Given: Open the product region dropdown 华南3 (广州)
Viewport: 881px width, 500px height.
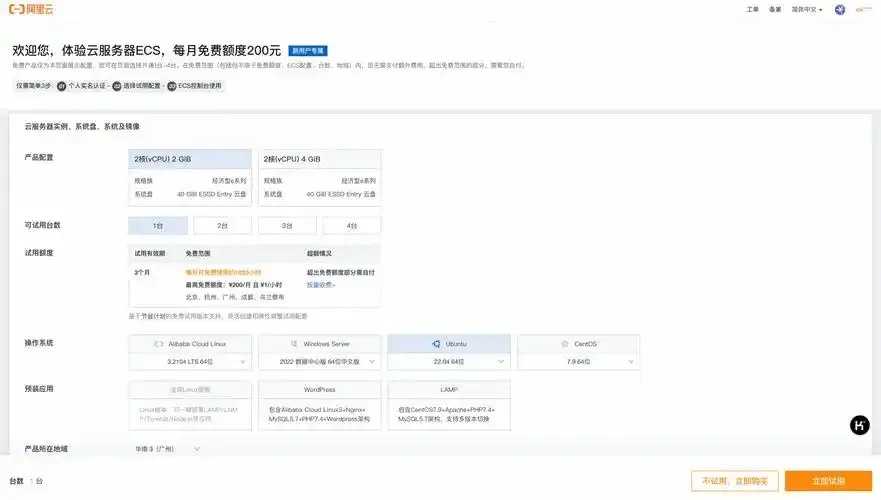Looking at the screenshot, I should [x=167, y=449].
